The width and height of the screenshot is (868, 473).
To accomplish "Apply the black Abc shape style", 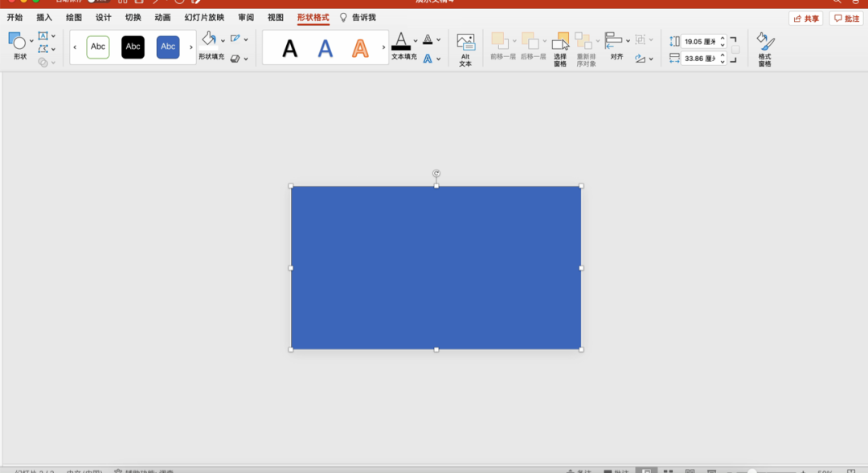I will pyautogui.click(x=133, y=47).
